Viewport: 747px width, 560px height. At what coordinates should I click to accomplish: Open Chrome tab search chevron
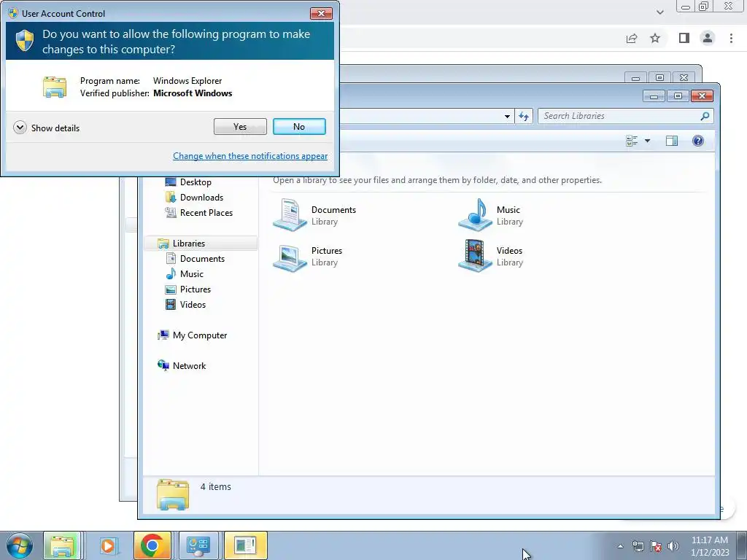click(659, 12)
